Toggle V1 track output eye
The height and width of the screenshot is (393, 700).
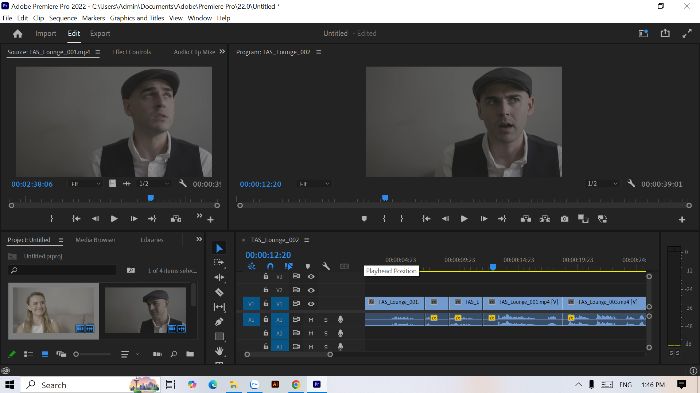tap(311, 304)
